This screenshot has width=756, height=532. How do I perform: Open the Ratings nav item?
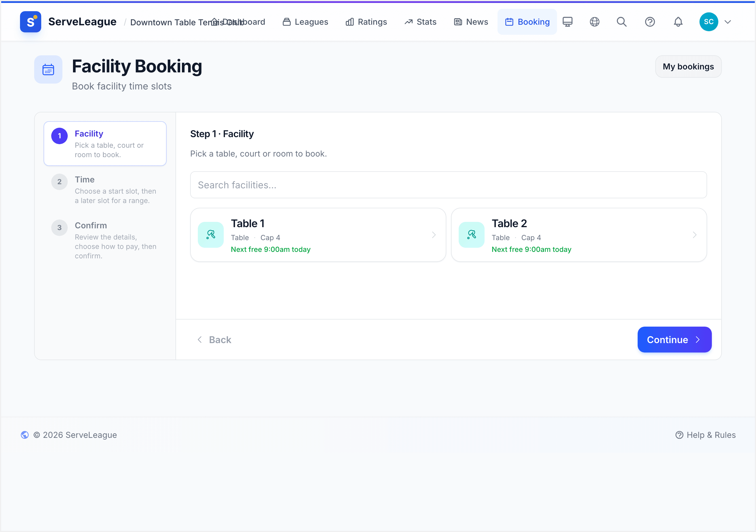pyautogui.click(x=366, y=22)
